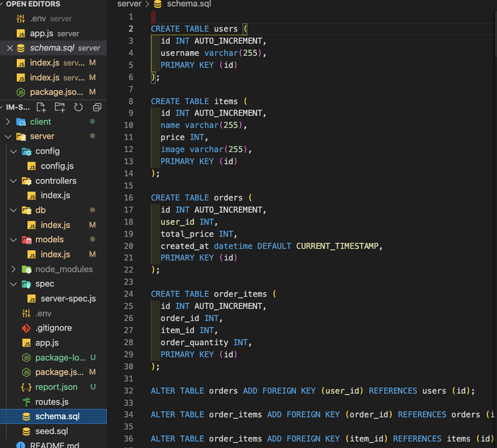This screenshot has height=448, width=497.
Task: Click the spec folder icon
Action: click(27, 284)
